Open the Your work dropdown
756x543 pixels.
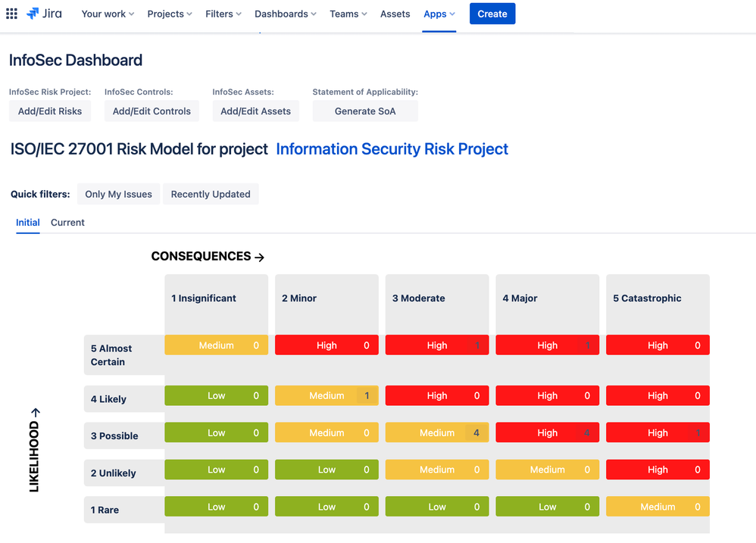coord(107,14)
